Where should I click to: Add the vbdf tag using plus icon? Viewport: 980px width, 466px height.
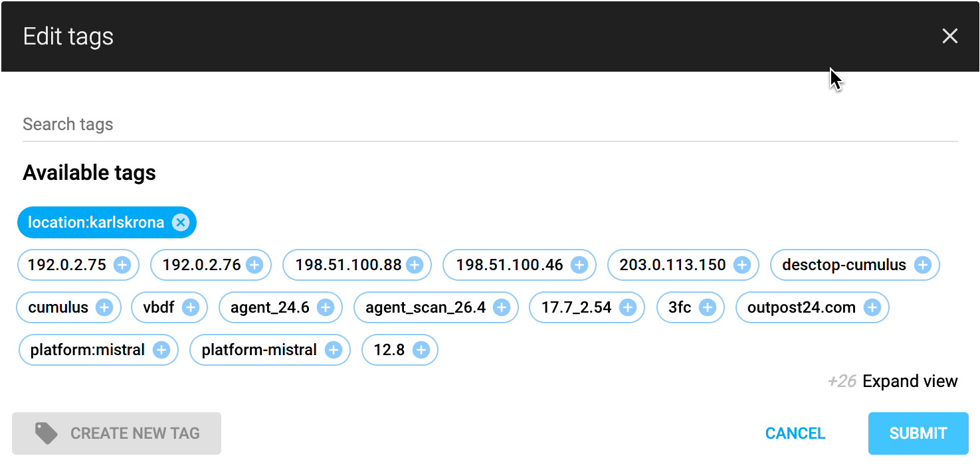point(191,308)
